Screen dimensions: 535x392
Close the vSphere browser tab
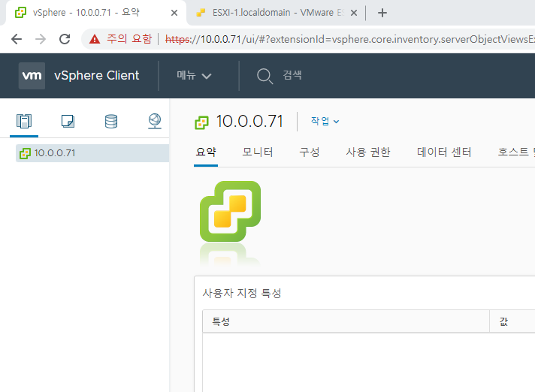coord(174,13)
